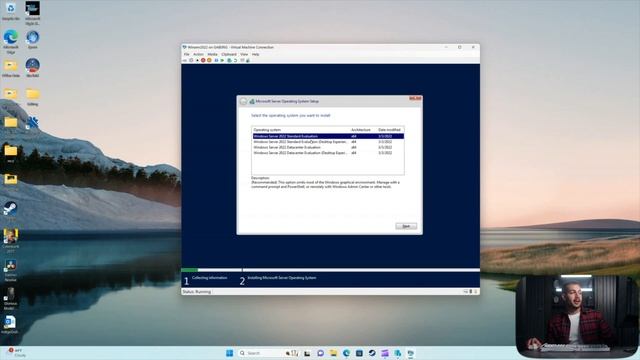Open the Chat taskbar icon
640x360 pixels.
pyautogui.click(x=320, y=353)
